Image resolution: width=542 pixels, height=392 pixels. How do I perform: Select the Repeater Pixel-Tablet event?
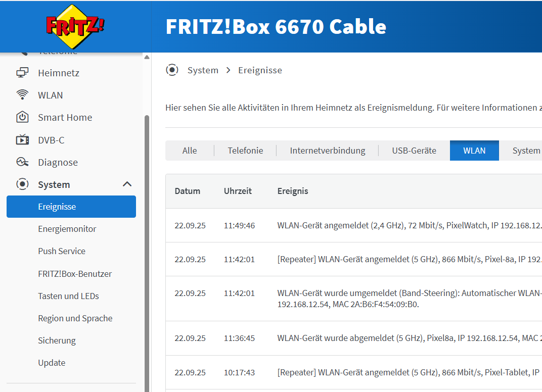(353, 372)
